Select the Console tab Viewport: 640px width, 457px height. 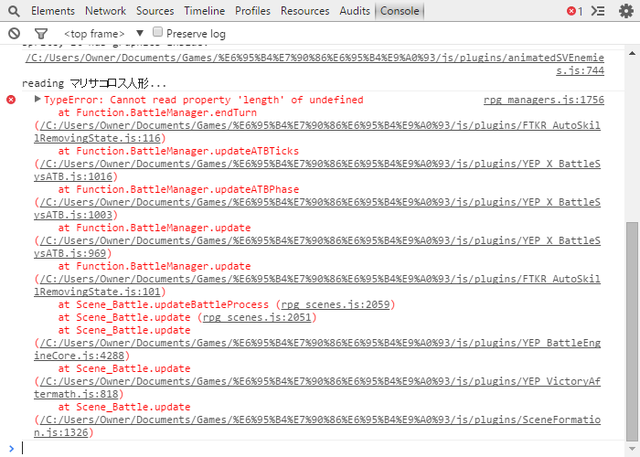(x=400, y=11)
